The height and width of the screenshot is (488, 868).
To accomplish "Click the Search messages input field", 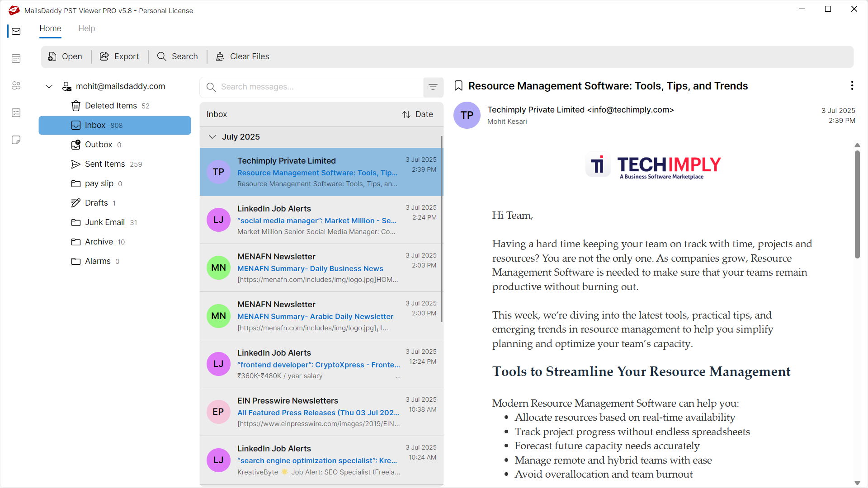I will (x=311, y=87).
